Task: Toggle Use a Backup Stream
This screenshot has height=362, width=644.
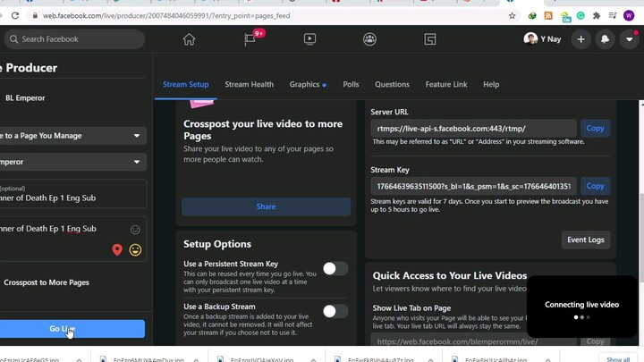Action: click(x=335, y=311)
